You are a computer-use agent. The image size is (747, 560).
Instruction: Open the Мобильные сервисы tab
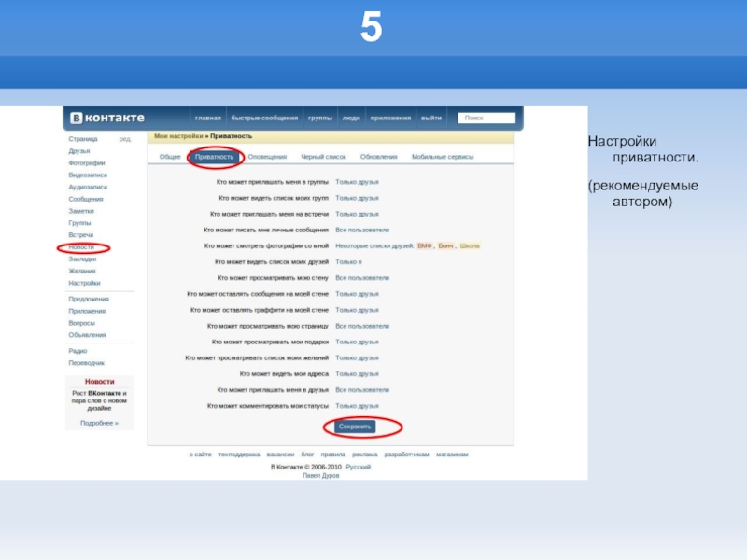point(443,157)
